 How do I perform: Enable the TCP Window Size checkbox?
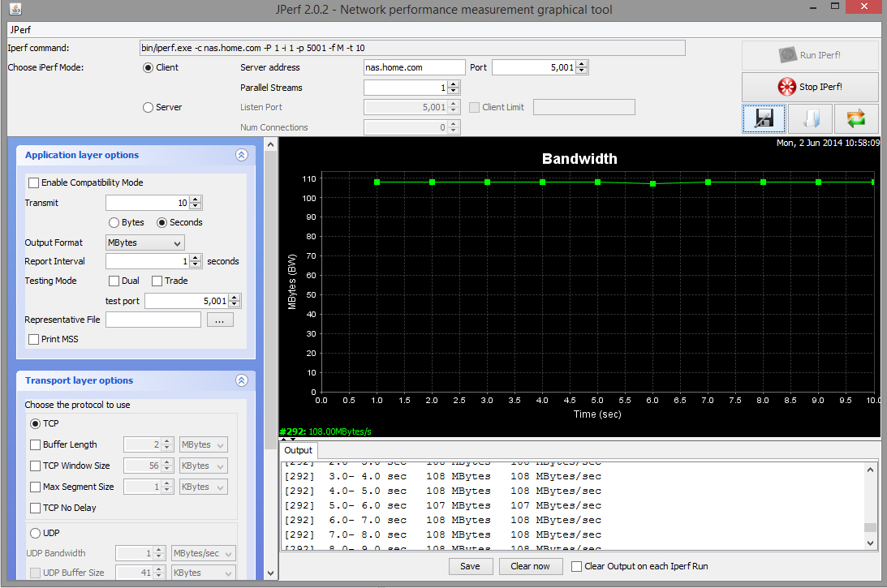click(x=35, y=466)
